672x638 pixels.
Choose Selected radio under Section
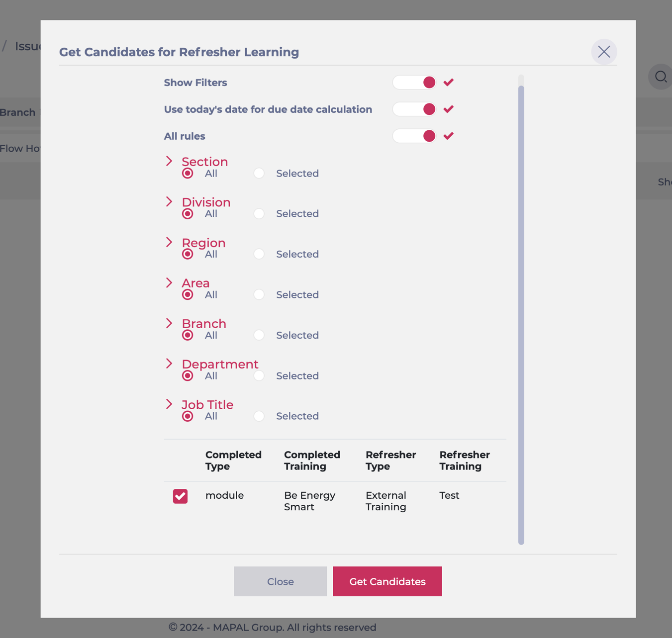pos(259,173)
